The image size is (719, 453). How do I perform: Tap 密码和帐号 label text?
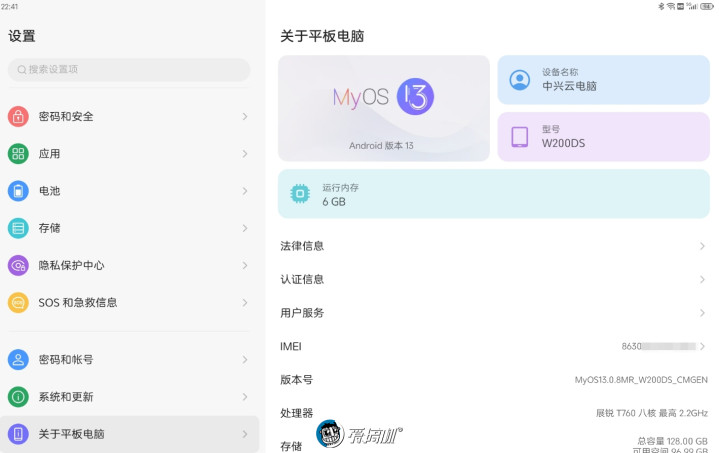(x=66, y=359)
